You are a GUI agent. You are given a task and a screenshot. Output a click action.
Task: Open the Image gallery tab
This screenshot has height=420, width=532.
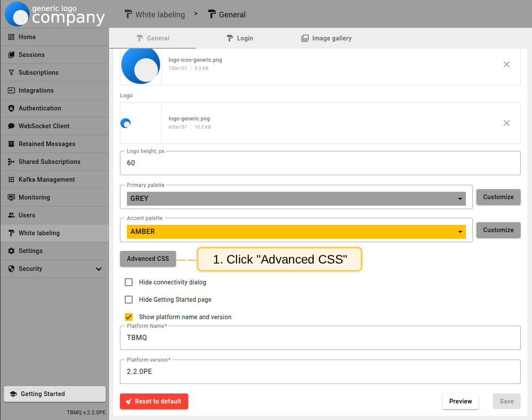click(326, 38)
